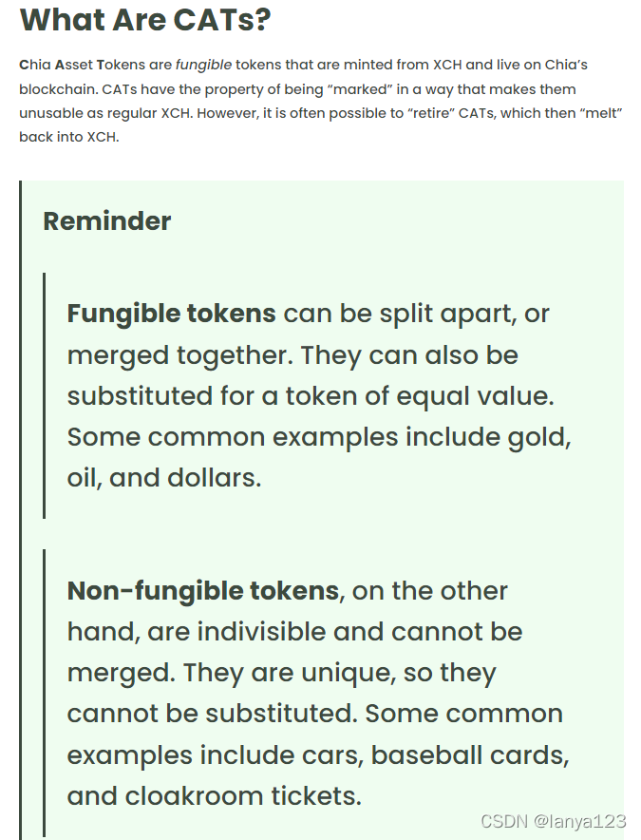This screenshot has height=840, width=641.
Task: Click the italic word 'fungible' in intro
Action: (x=203, y=66)
